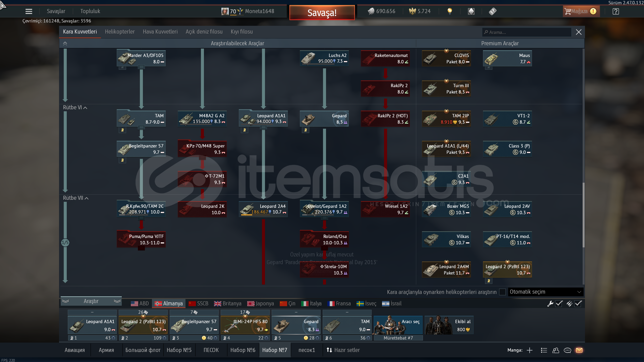Switch to preset ПЕСОК
This screenshot has height=362, width=644.
[x=211, y=350]
